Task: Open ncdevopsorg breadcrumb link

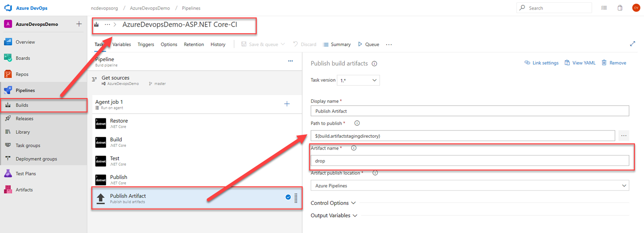Action: 105,8
